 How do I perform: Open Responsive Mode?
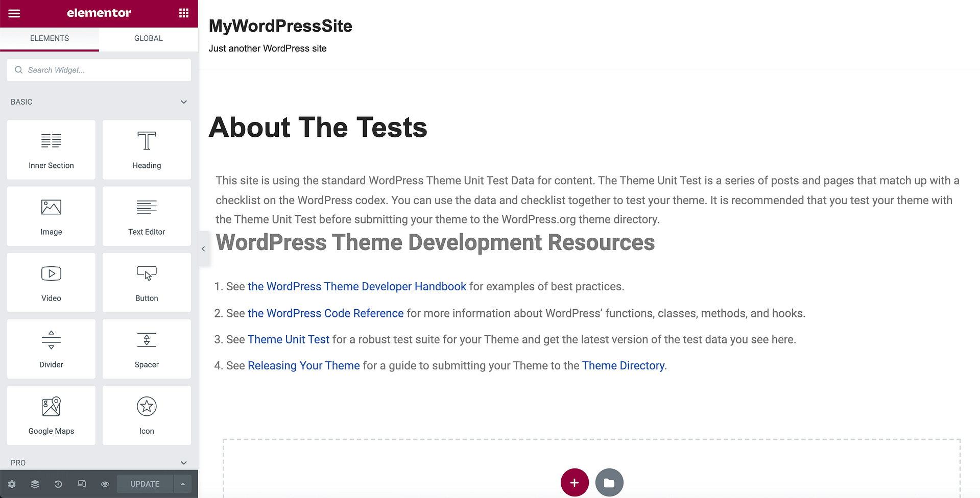point(82,484)
